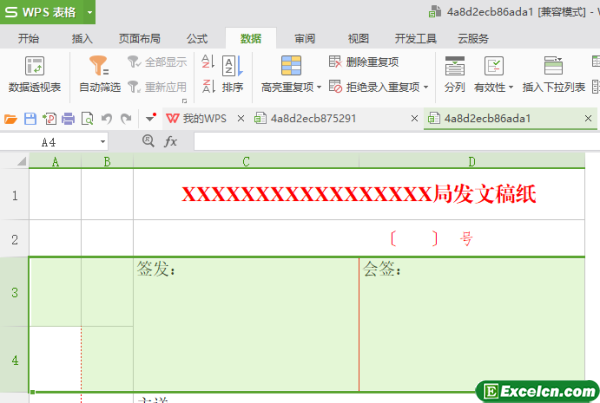Save the workbook with the floppy icon
Viewport: 600px width, 403px height.
(x=30, y=119)
